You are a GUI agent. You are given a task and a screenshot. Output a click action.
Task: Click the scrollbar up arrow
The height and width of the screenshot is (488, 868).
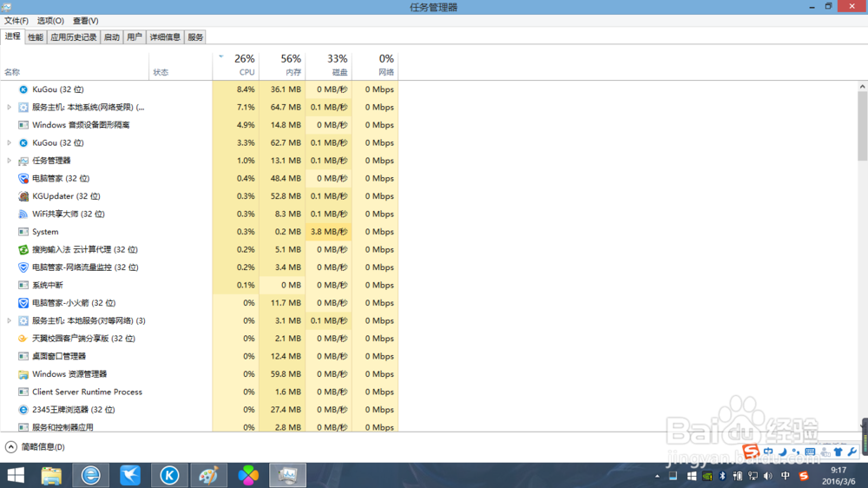863,87
